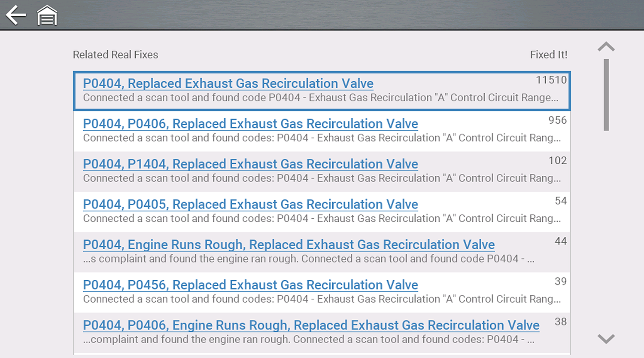Select the description under the P0404, P0456 fix
Image resolution: width=644 pixels, height=358 pixels.
pyautogui.click(x=322, y=299)
